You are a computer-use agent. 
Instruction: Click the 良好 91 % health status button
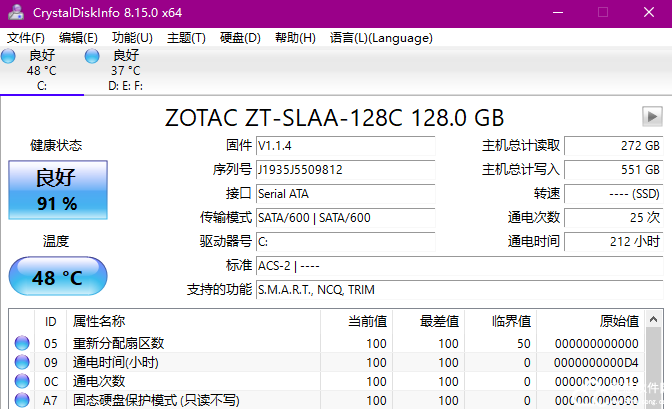coord(58,190)
